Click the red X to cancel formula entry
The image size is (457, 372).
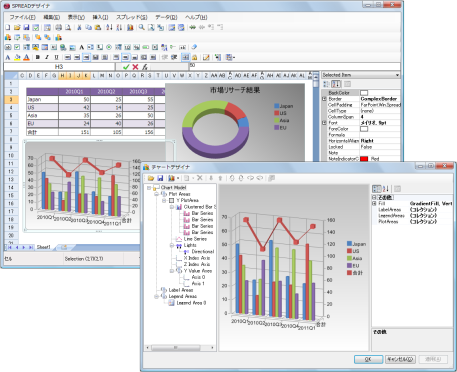(x=135, y=67)
